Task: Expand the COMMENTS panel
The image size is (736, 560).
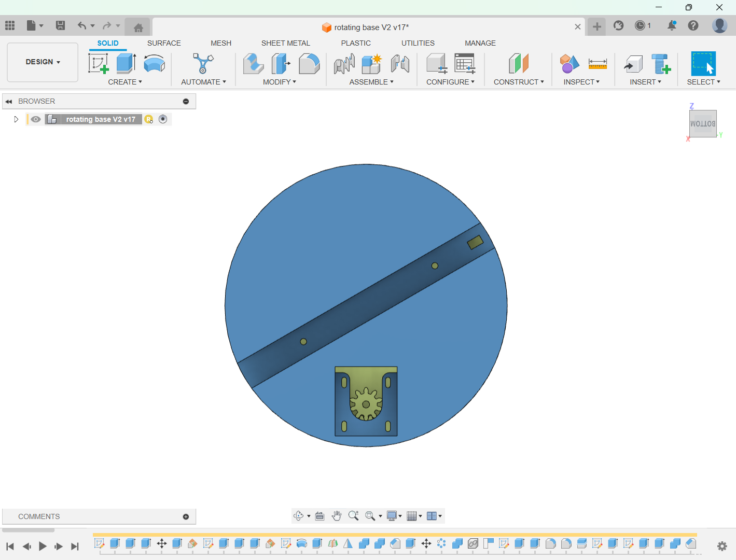Action: pos(186,516)
